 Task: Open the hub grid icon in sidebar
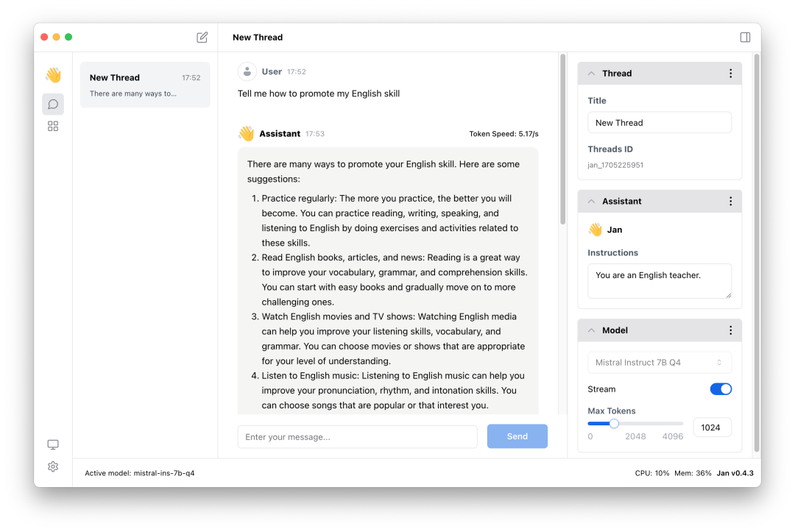53,127
